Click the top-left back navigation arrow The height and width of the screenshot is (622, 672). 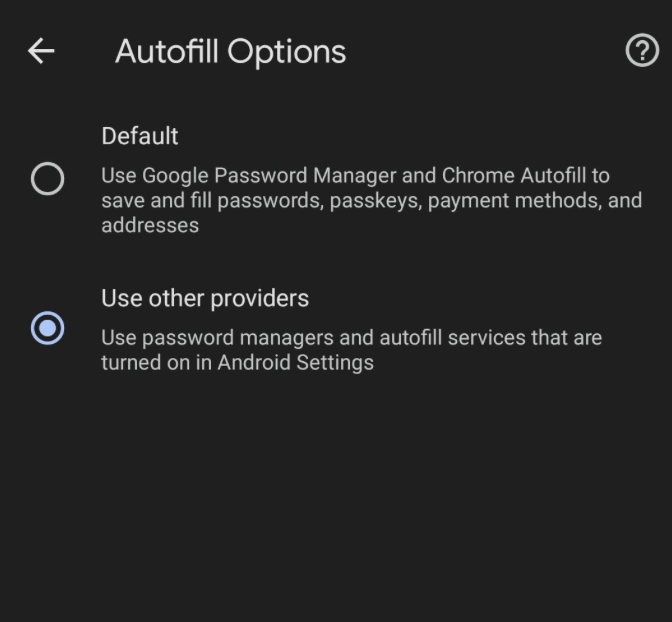pos(41,51)
